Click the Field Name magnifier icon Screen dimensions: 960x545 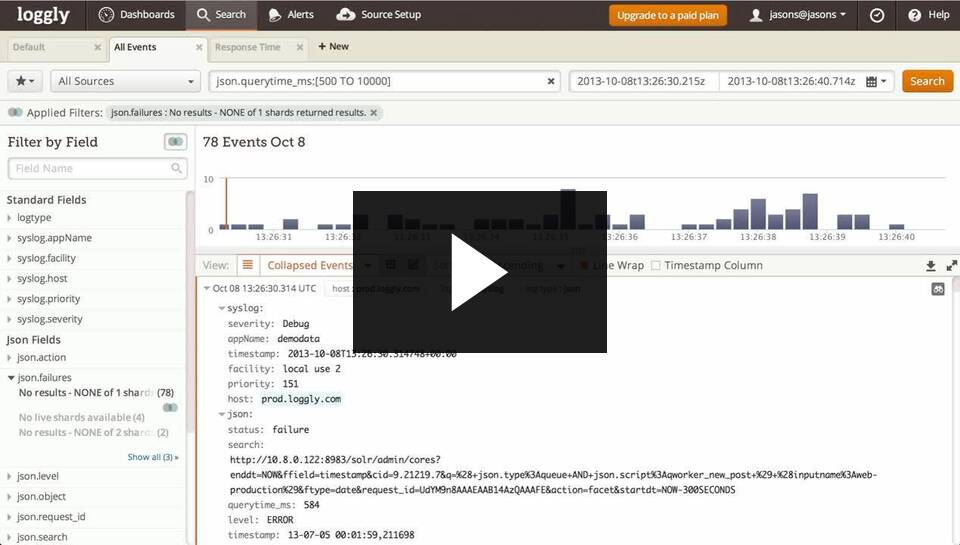[176, 168]
